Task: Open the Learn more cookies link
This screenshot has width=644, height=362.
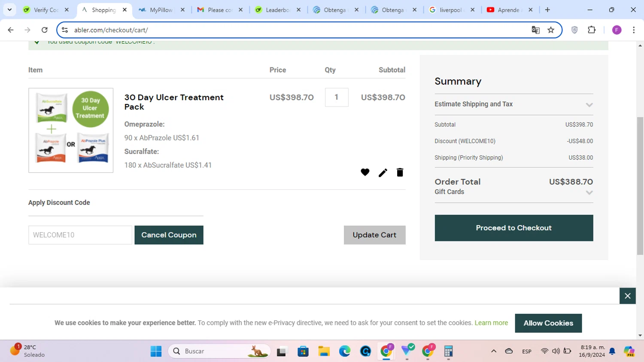Action: [491, 323]
